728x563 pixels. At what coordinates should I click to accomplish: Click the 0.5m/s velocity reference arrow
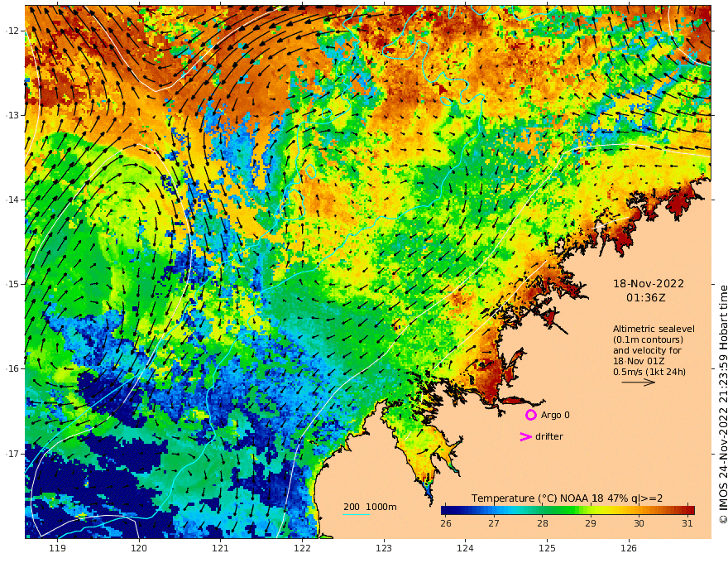click(x=639, y=383)
